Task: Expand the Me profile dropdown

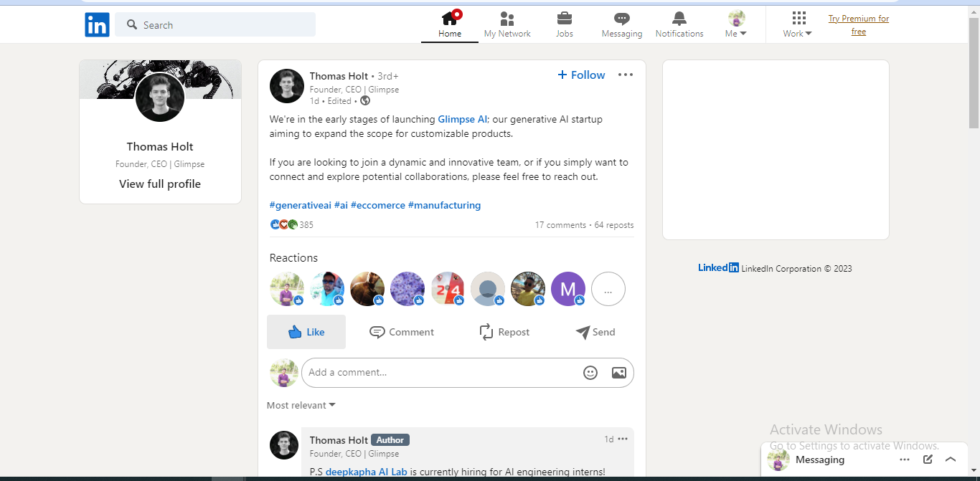Action: [x=736, y=24]
